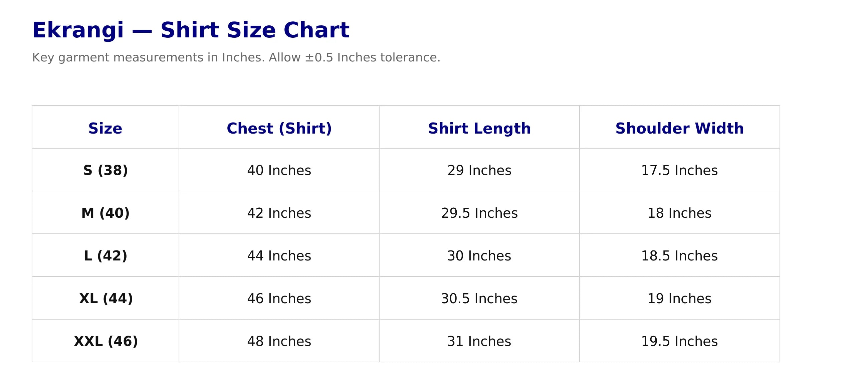Select the 31 Inches shirt length cell
This screenshot has width=868, height=374.
(x=479, y=341)
